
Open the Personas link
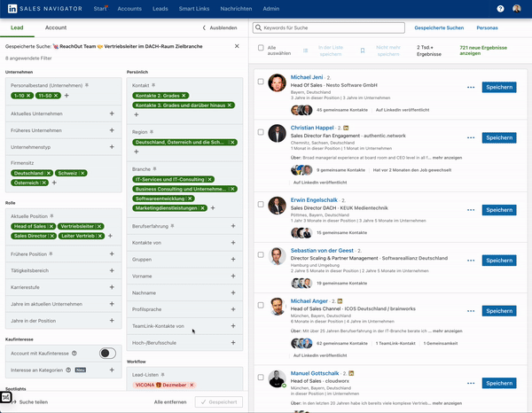tap(487, 27)
